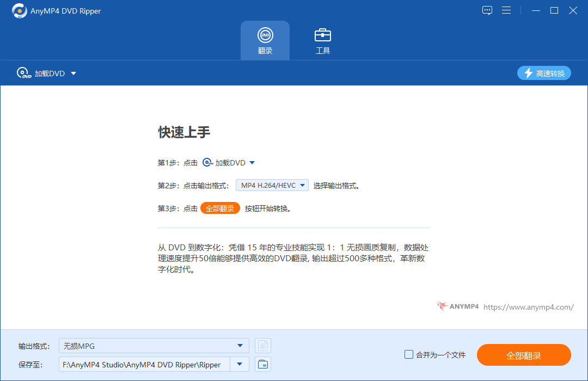Image resolution: width=588 pixels, height=381 pixels.
Task: Expand the 加载DVD dropdown arrow in toolbar
Action: 73,73
